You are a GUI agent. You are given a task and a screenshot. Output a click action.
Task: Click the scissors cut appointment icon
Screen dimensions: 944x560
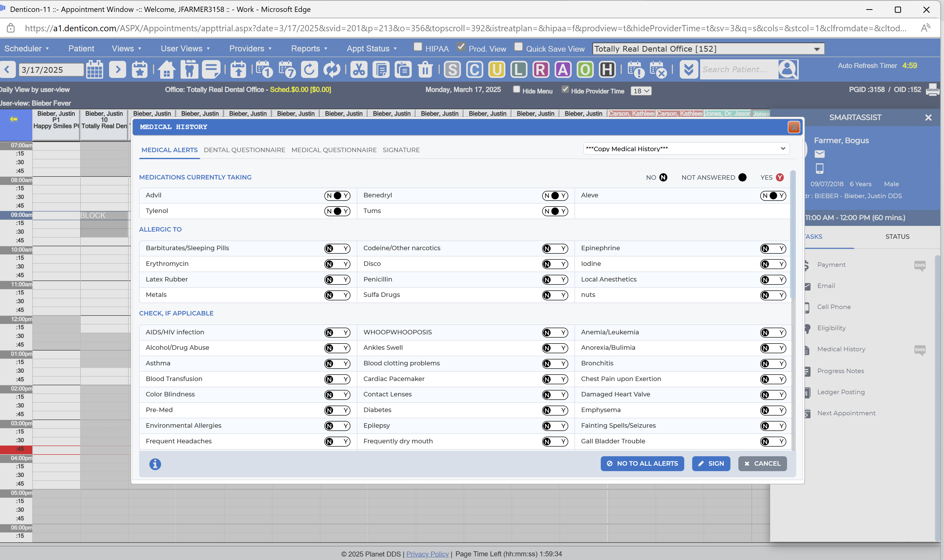pyautogui.click(x=358, y=70)
